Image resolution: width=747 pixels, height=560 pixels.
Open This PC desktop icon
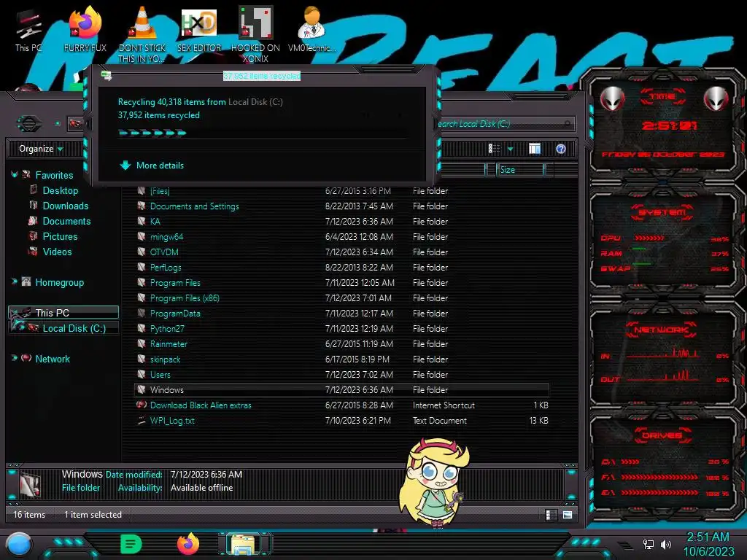[28, 31]
